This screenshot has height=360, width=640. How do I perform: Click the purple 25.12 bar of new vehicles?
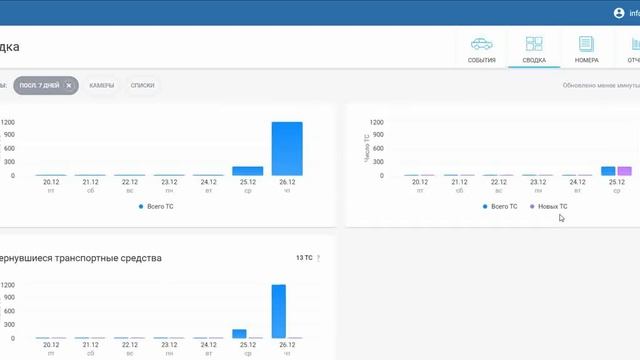coord(624,171)
